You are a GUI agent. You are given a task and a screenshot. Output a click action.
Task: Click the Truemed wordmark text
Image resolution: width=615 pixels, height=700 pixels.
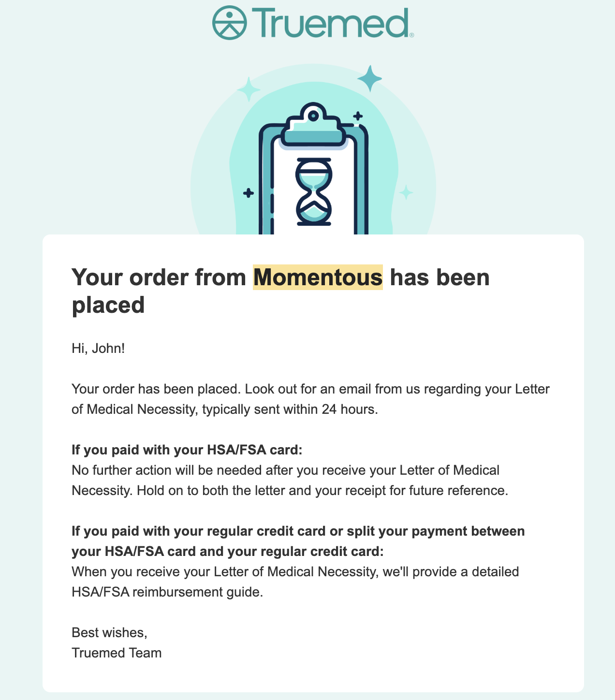pos(330,23)
